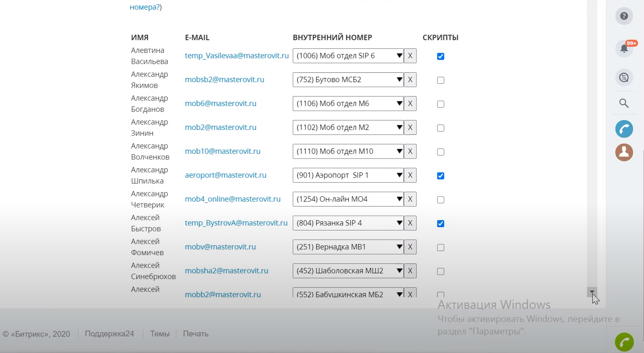Enable scripts for Александр Богданов

tap(440, 104)
